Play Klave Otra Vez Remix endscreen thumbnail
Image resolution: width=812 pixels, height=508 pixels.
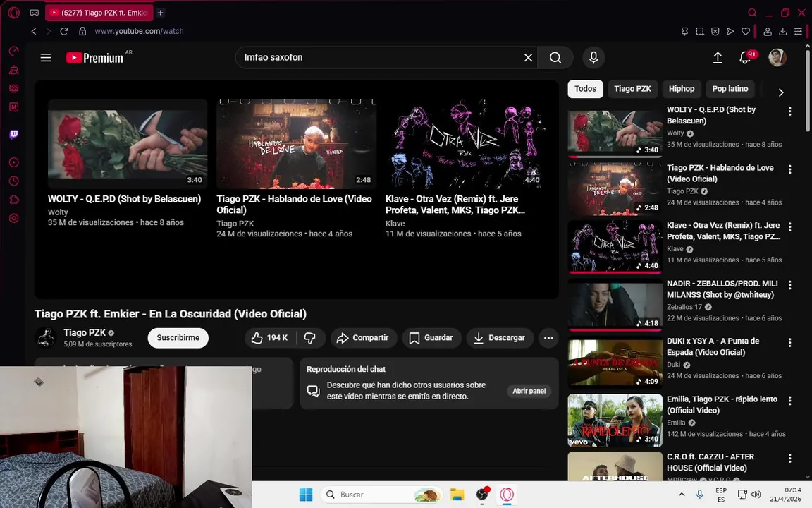pos(465,144)
